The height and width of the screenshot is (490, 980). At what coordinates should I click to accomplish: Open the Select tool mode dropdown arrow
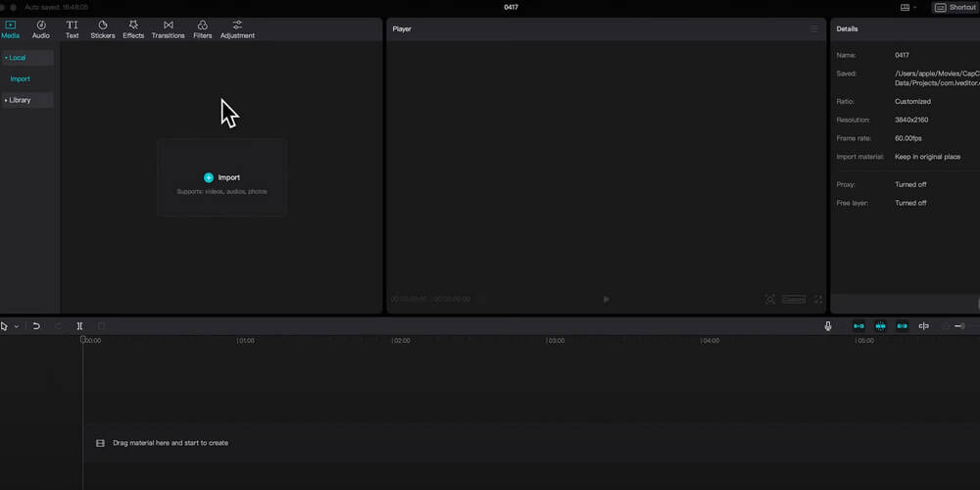pos(17,326)
